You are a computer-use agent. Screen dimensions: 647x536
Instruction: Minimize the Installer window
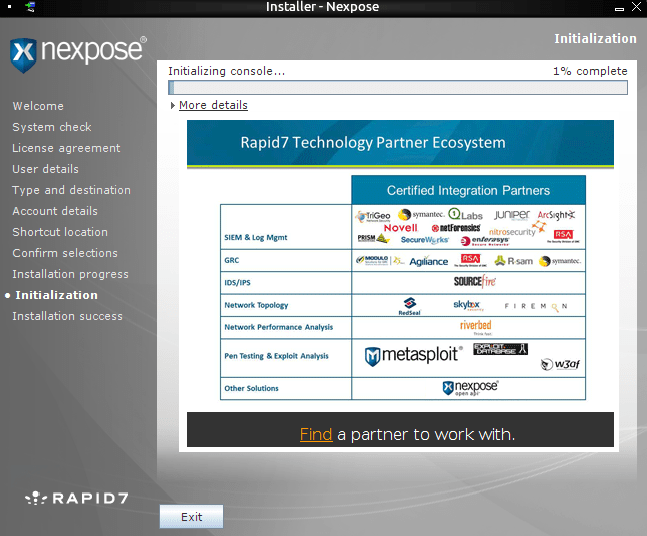click(619, 8)
